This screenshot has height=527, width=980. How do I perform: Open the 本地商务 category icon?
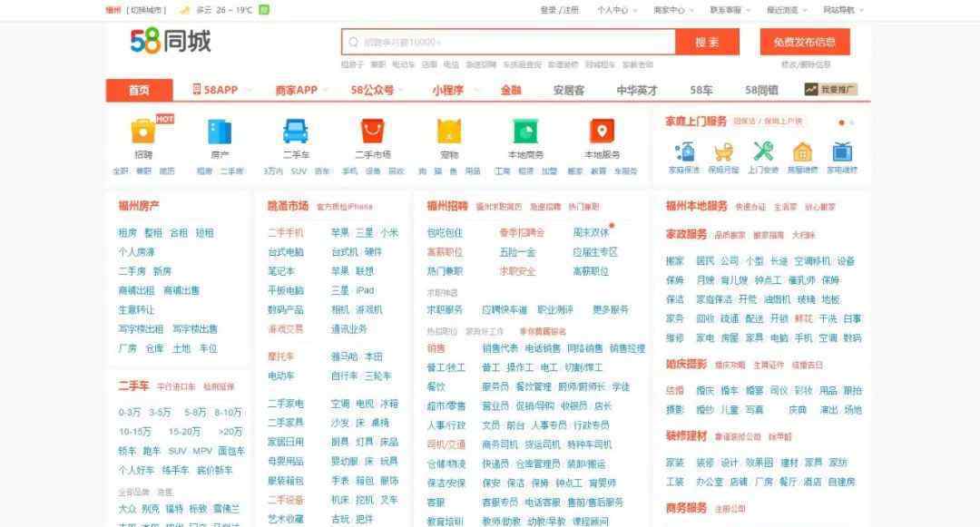525,132
